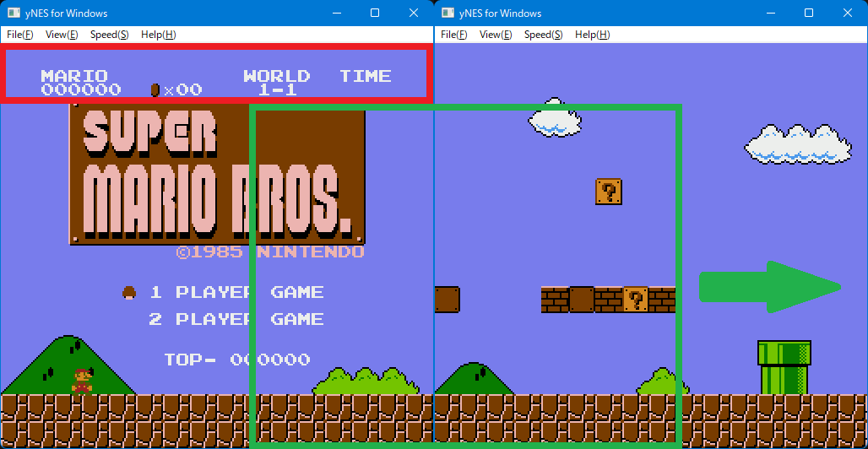Image resolution: width=868 pixels, height=449 pixels.
Task: Click the mushroom cursor beside 1 PLAYER
Action: [x=129, y=292]
